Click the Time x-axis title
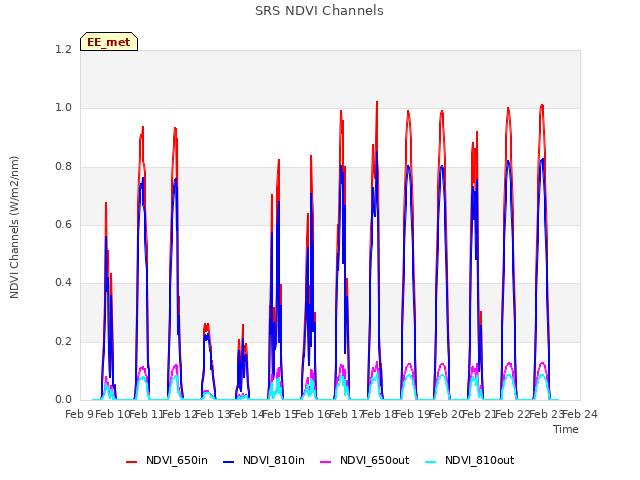Viewport: 640px width, 480px height. tap(566, 429)
